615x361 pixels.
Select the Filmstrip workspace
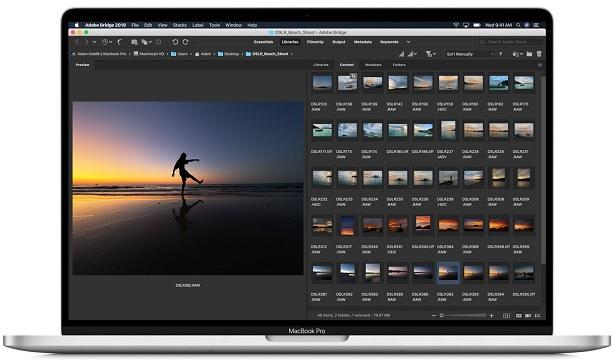tap(315, 42)
